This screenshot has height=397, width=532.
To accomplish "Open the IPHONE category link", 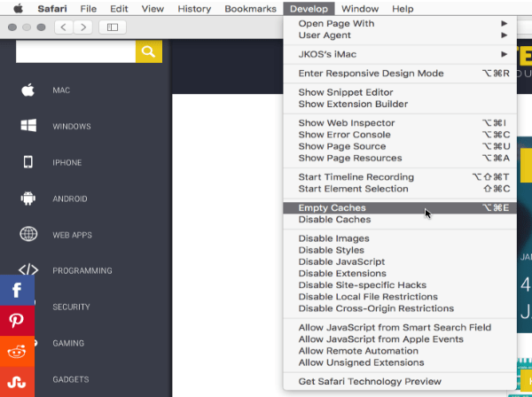I will pyautogui.click(x=67, y=163).
